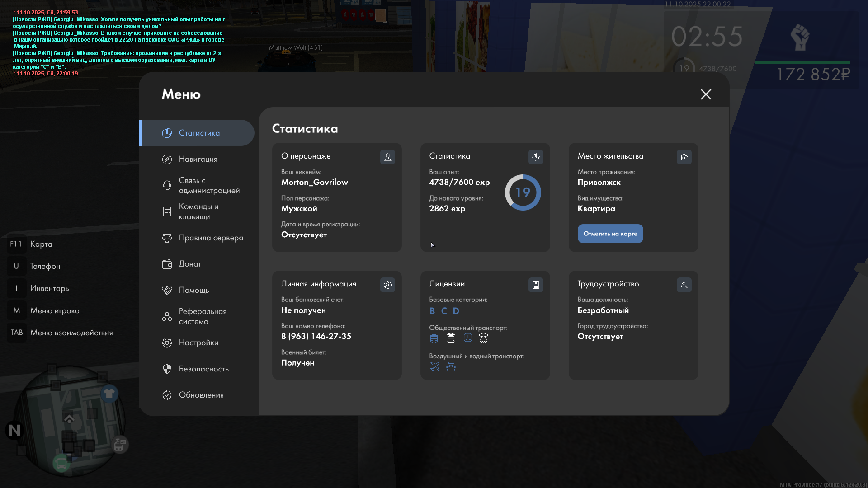868x488 pixels.
Task: Close the Меню window with X
Action: pos(706,94)
